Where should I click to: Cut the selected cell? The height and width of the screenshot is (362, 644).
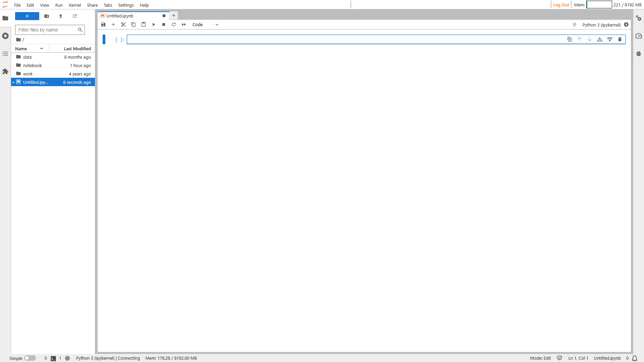coord(123,24)
